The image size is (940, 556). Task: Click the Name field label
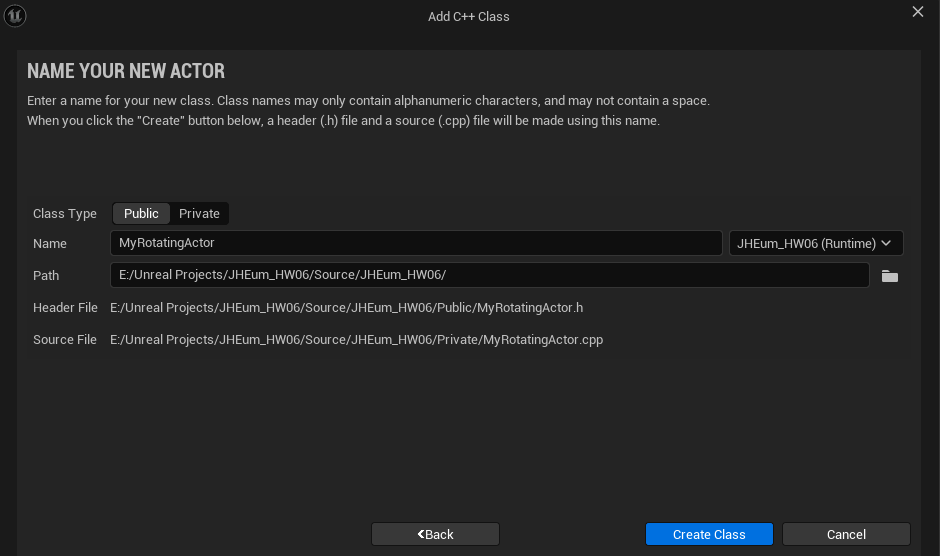pos(50,244)
